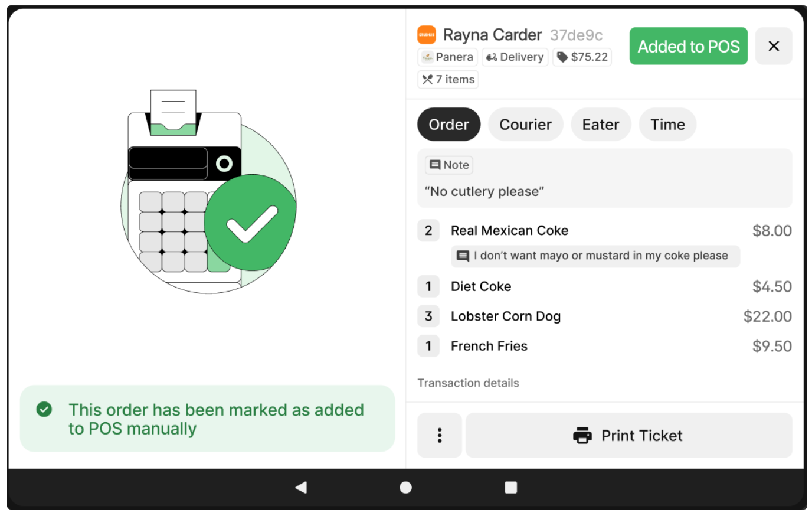Close the order details panel
The image size is (812, 516).
[774, 46]
